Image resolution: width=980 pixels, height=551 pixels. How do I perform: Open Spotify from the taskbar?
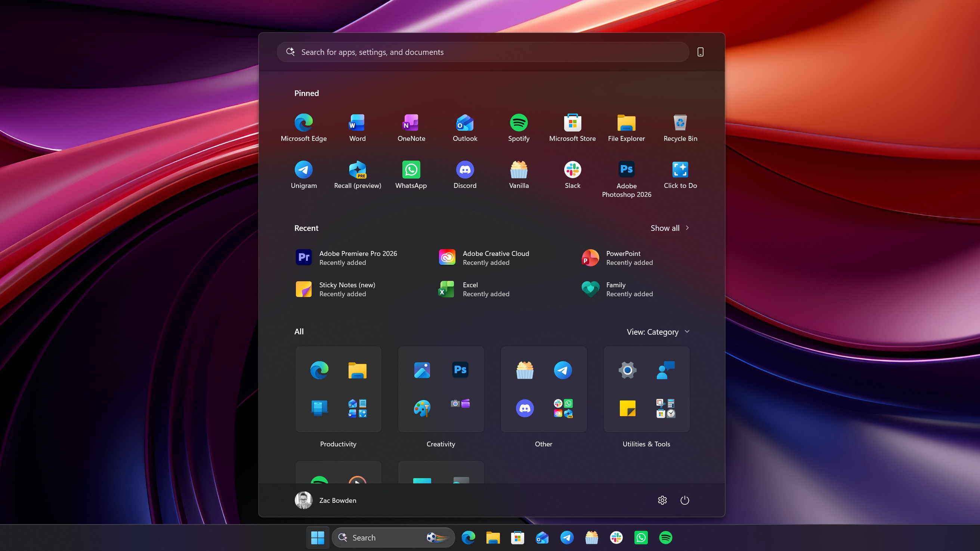coord(666,538)
